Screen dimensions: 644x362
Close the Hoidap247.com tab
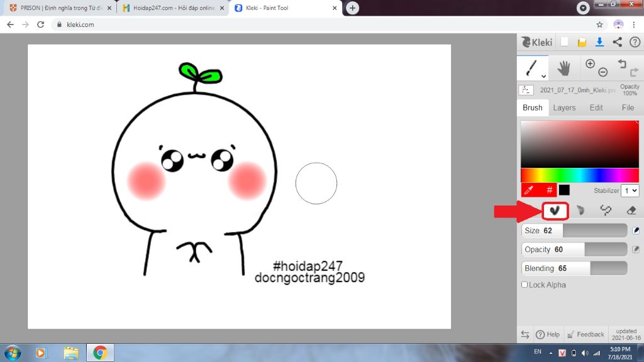[x=222, y=8]
